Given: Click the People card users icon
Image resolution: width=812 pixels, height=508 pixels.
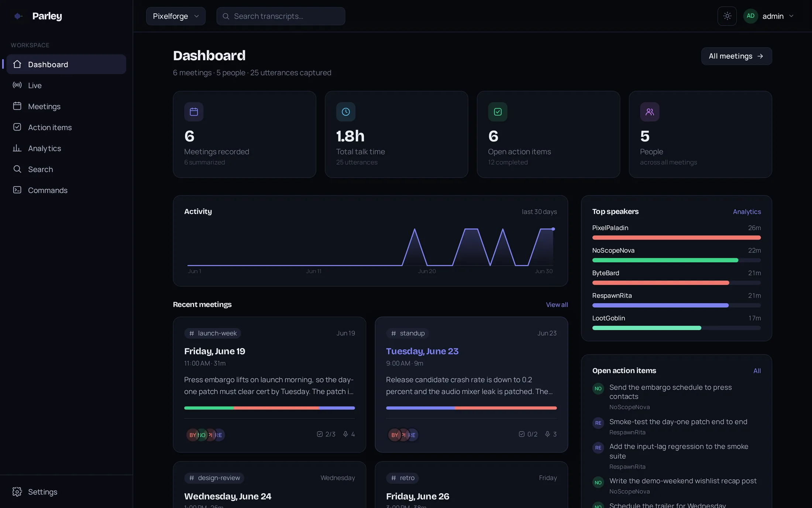Looking at the screenshot, I should 650,112.
